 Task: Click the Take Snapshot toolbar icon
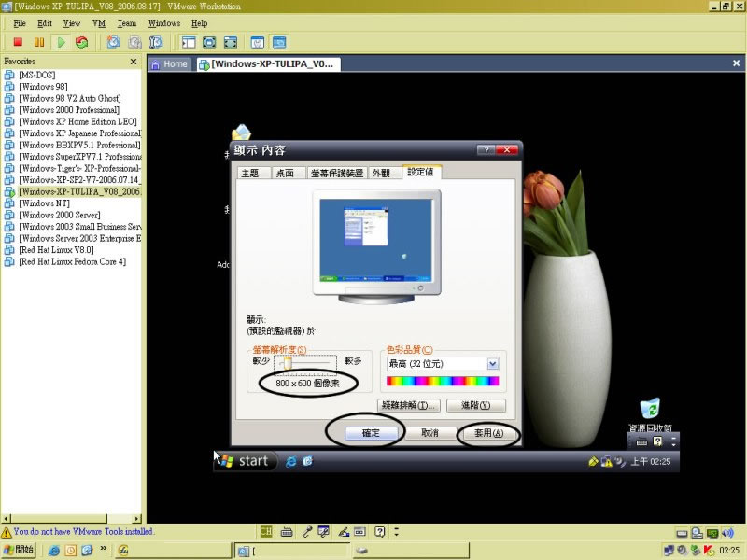point(113,42)
